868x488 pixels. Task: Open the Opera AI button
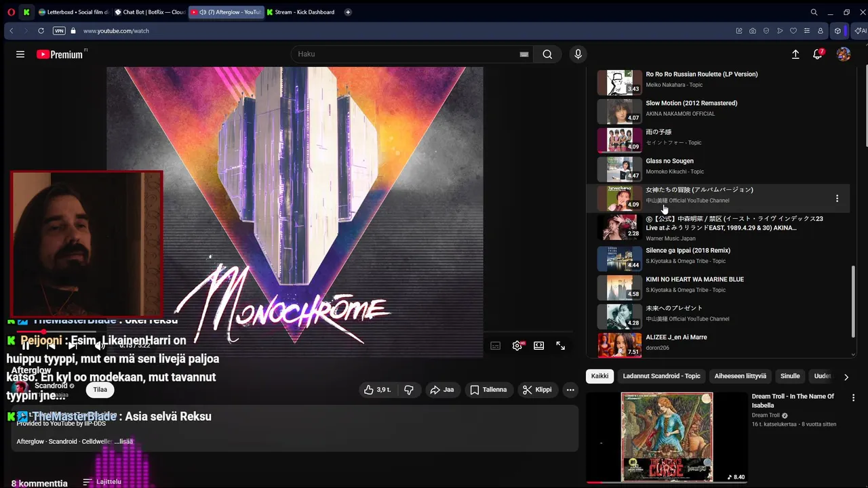[x=860, y=30]
